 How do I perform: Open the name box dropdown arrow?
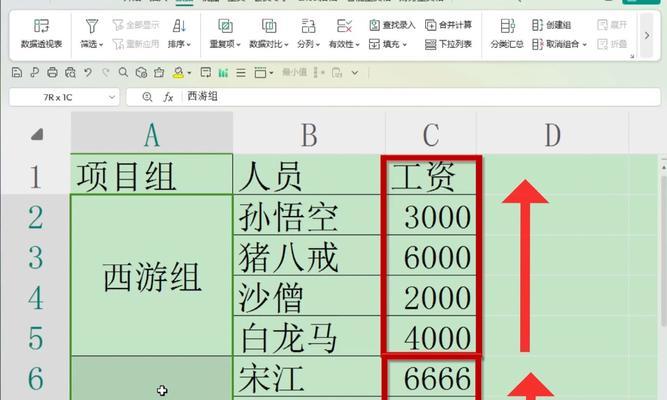(111, 97)
